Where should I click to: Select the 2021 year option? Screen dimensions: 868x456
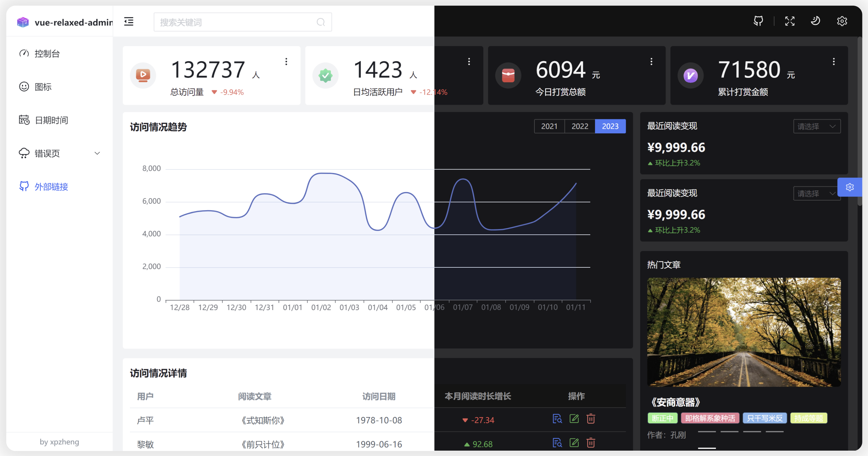click(x=549, y=126)
